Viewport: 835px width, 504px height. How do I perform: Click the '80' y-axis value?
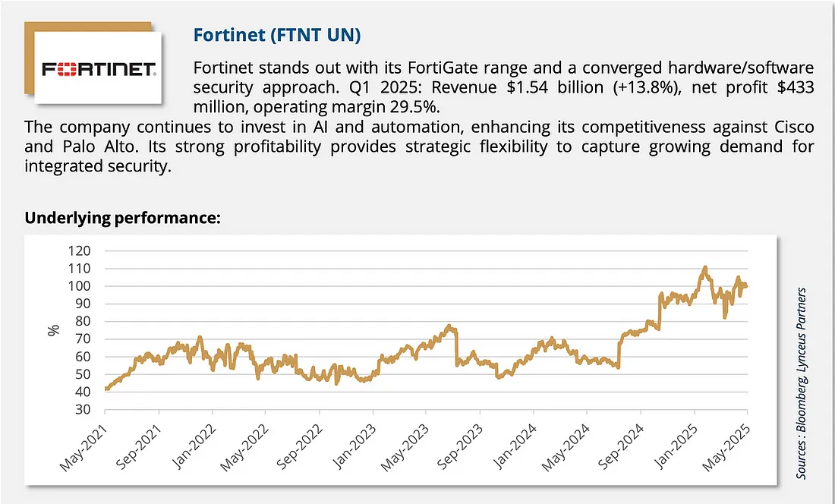pyautogui.click(x=83, y=322)
